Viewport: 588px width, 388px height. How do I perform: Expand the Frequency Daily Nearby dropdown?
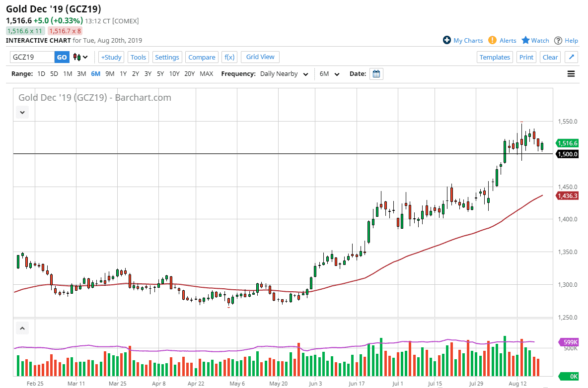pyautogui.click(x=286, y=74)
